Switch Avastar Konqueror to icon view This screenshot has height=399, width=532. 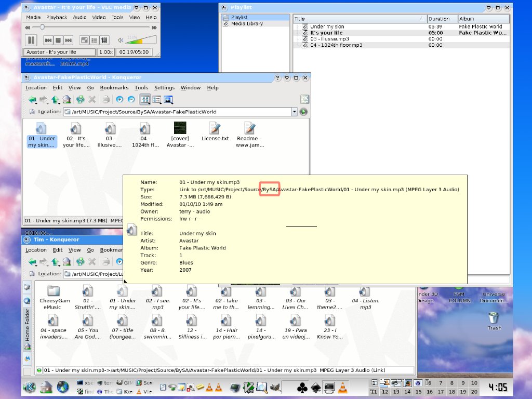coord(145,99)
